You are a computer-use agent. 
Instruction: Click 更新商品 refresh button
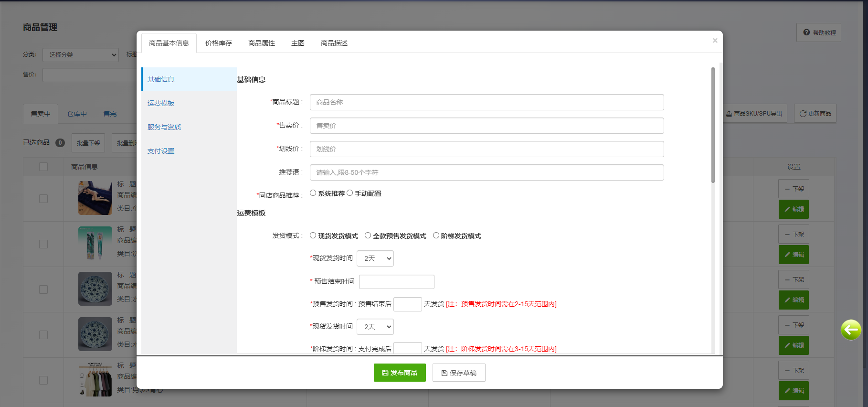tap(815, 114)
